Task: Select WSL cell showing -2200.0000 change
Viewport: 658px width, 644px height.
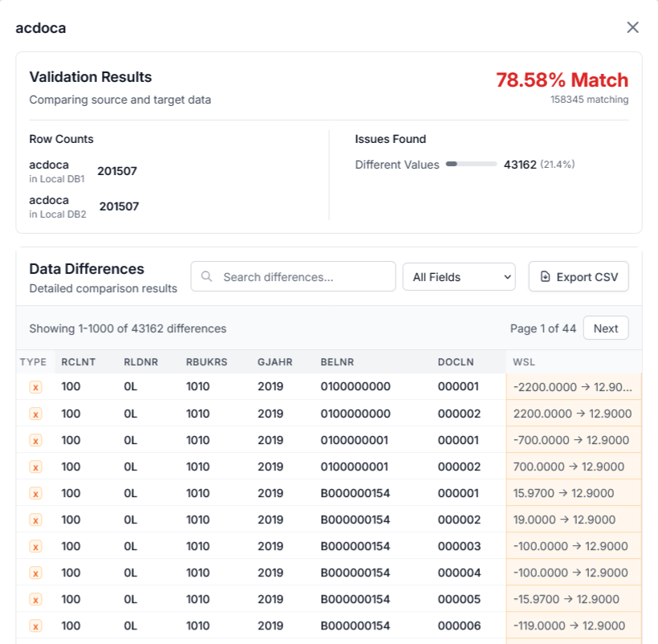Action: click(573, 387)
